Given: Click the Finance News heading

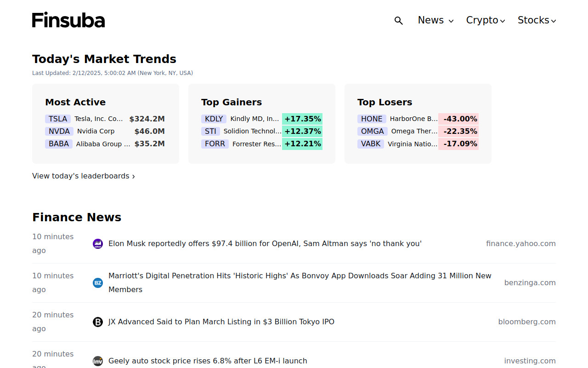Looking at the screenshot, I should coord(77,217).
